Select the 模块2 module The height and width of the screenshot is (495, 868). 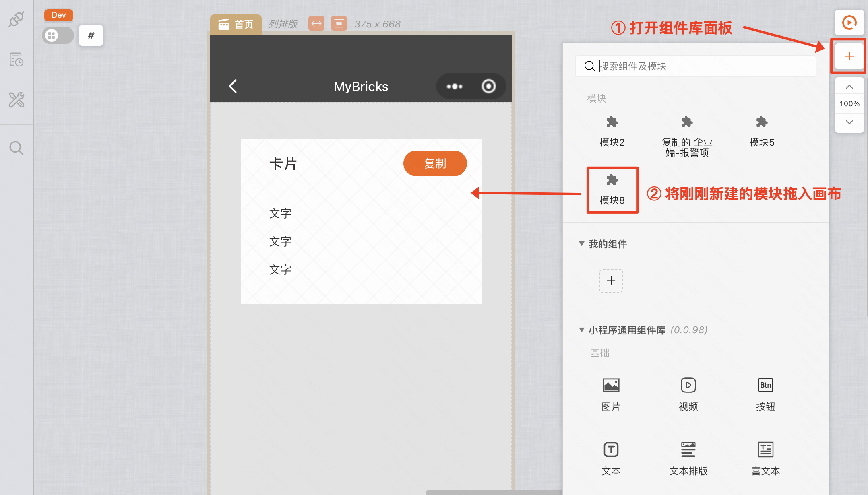click(612, 132)
